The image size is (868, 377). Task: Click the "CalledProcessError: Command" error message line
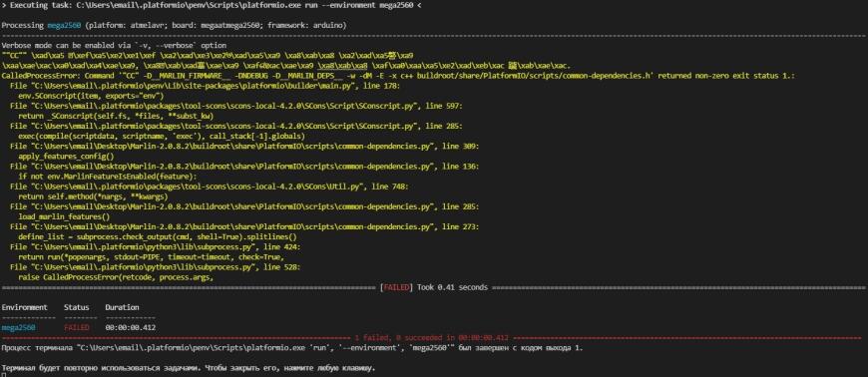point(398,75)
